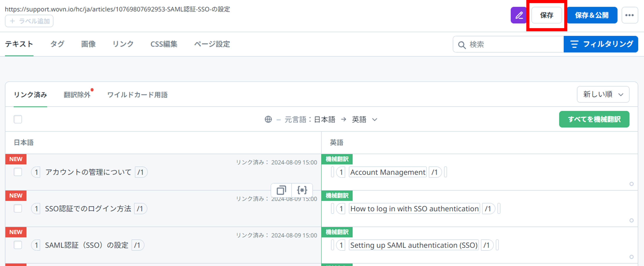Switch to the 画像 tab

[88, 44]
